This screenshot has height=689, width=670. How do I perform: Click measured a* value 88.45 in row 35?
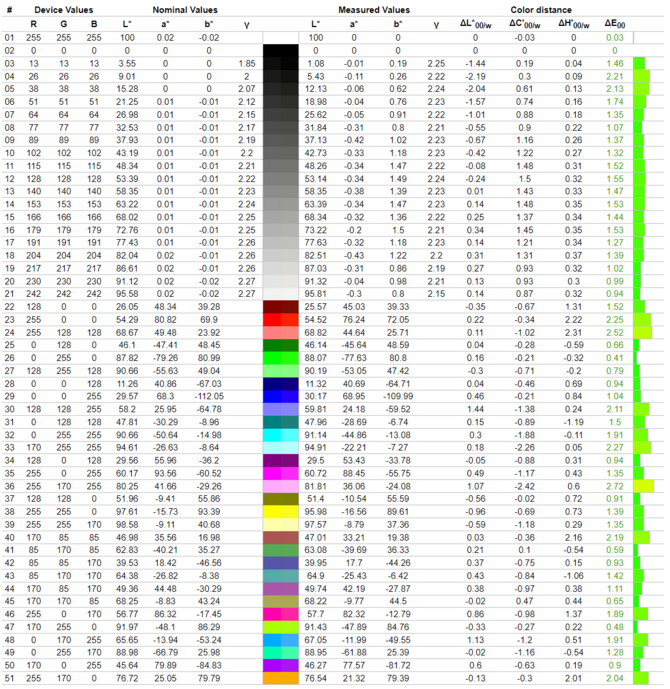click(x=354, y=473)
